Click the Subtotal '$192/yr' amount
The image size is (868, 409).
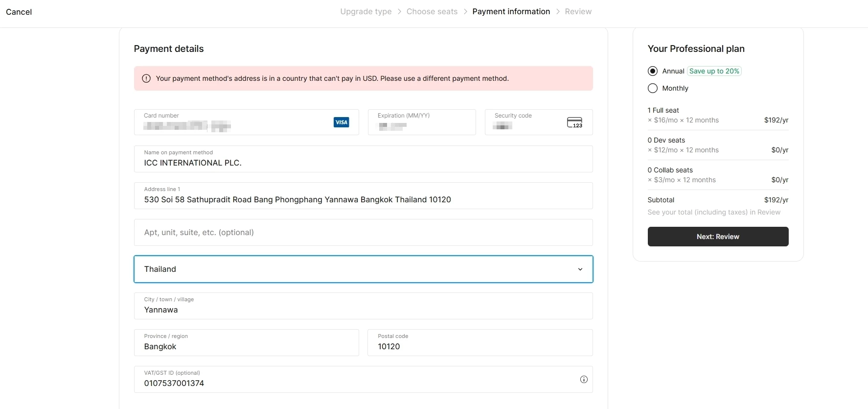click(777, 200)
